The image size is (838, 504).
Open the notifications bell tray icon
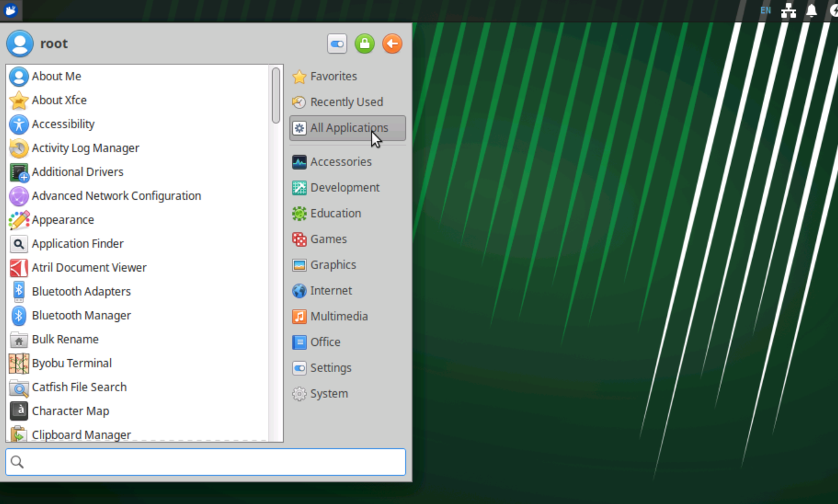(x=812, y=10)
